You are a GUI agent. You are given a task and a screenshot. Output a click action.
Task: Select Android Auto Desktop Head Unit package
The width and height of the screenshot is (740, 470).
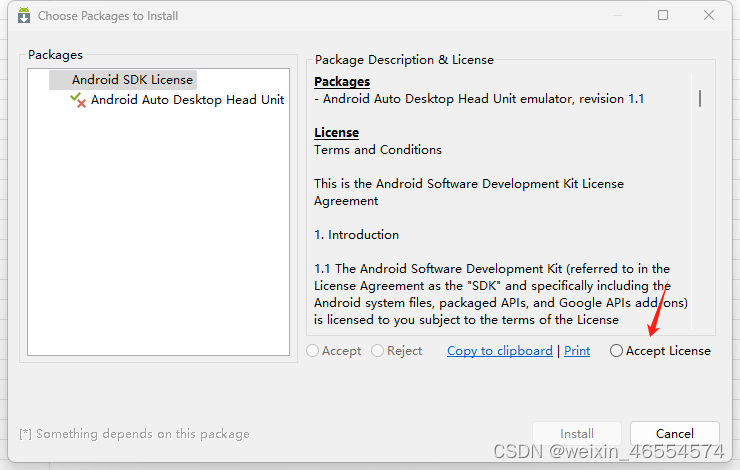click(187, 100)
